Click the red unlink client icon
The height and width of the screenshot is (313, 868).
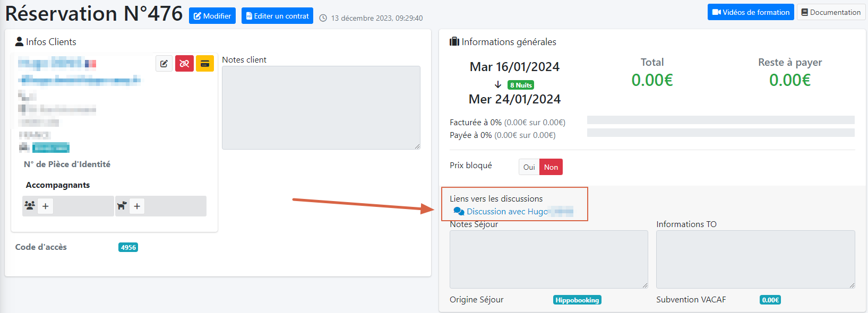(x=184, y=64)
